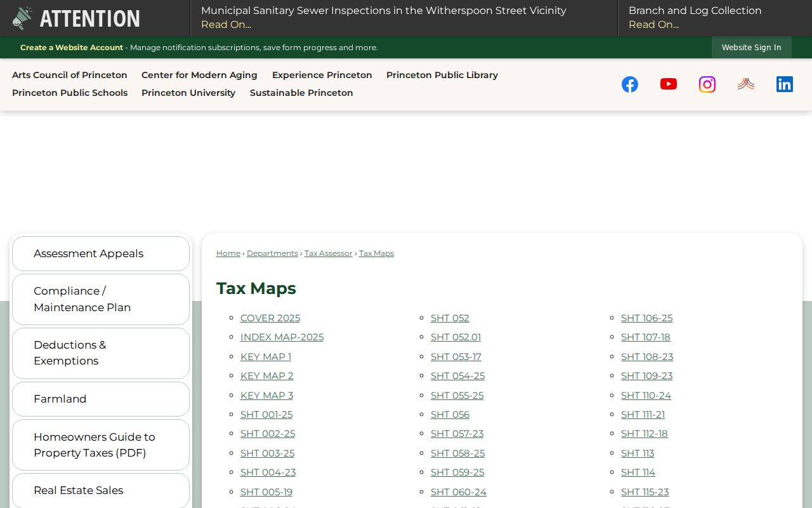Open the YouTube channel icon
Image resolution: width=812 pixels, height=508 pixels.
669,84
